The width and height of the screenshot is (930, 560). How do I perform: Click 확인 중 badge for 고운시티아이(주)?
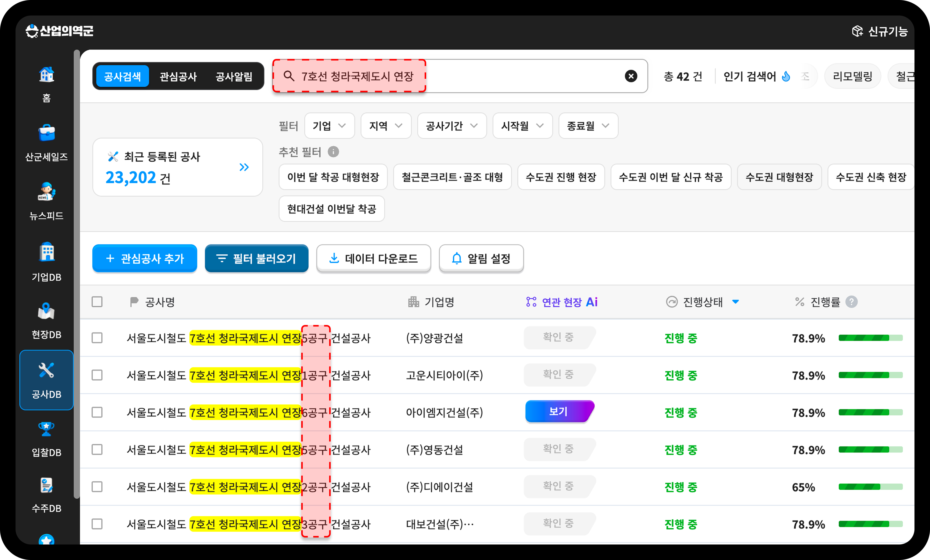tap(559, 374)
